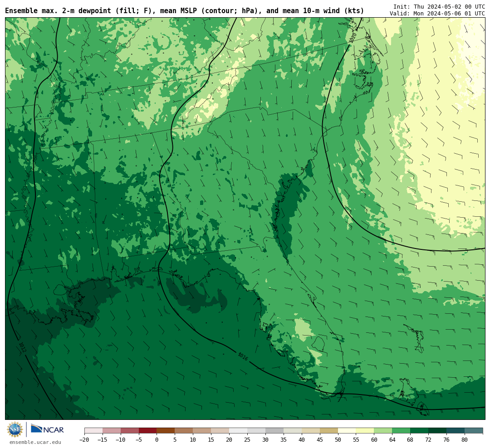The image size is (490, 448).
Task: Click the light green 60 colorbar swatch
Action: click(383, 431)
